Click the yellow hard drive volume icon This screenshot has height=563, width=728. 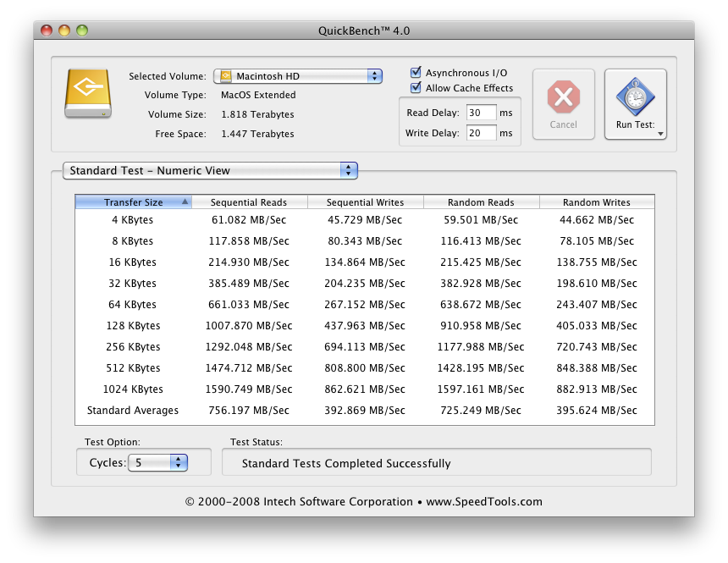tap(88, 94)
